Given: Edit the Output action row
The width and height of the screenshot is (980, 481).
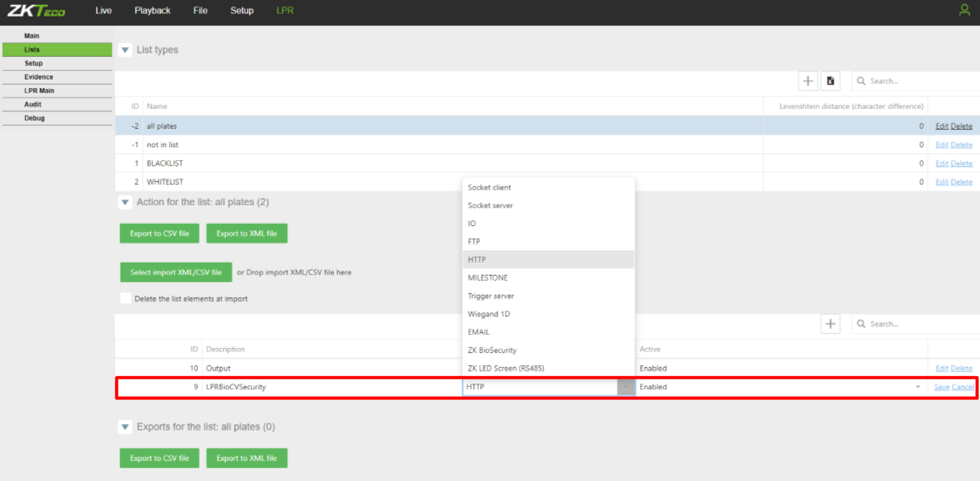Looking at the screenshot, I should (x=942, y=368).
